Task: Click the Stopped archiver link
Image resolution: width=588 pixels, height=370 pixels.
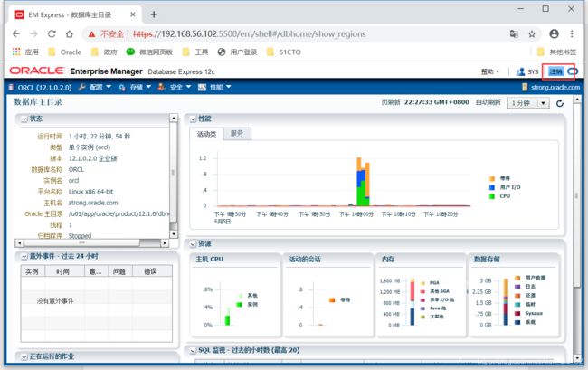Action: click(x=80, y=236)
